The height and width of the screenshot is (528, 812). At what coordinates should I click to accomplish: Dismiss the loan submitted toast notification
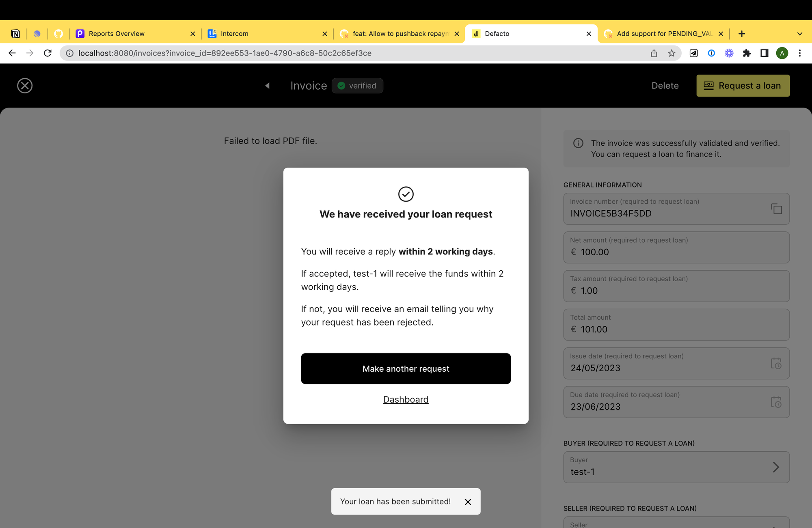(468, 502)
